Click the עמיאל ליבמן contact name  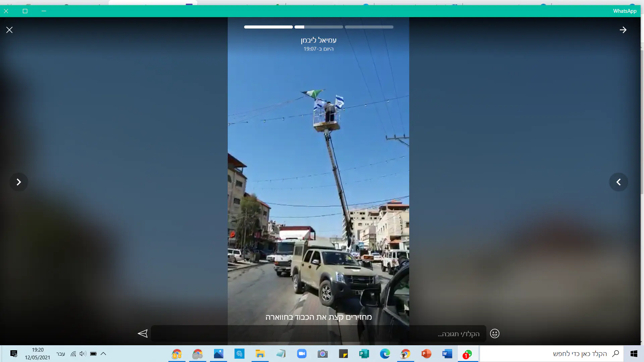coord(318,40)
